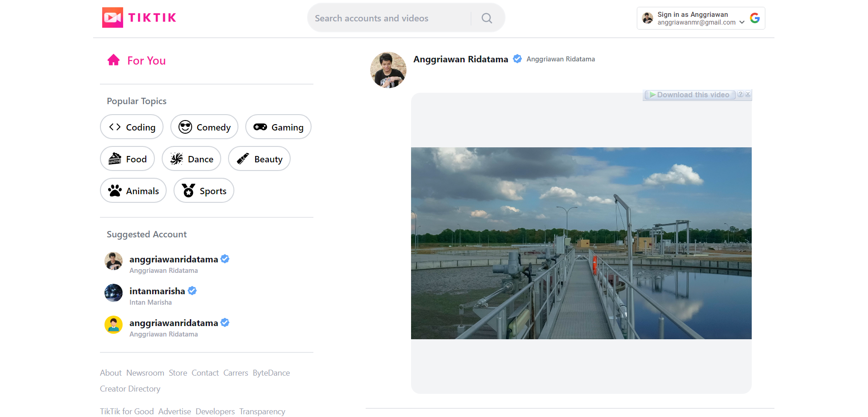Focus the Search accounts and videos field
Image resolution: width=868 pixels, height=417 pixels.
[x=391, y=18]
